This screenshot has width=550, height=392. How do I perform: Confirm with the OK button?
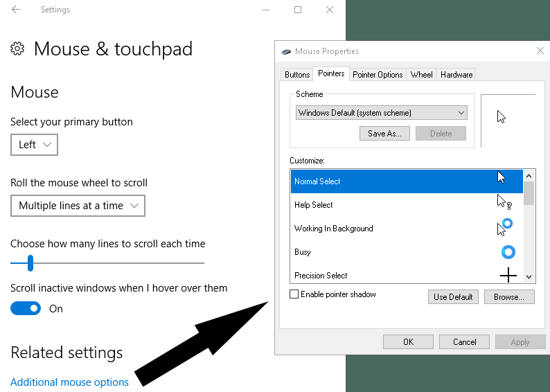pos(408,342)
